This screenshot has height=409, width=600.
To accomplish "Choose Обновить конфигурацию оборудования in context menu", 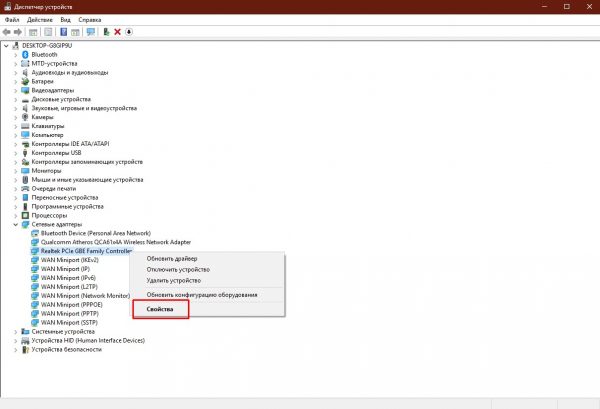I will (208, 295).
